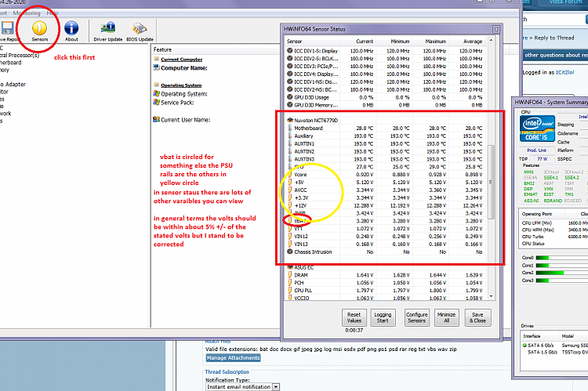Select ICC DIV3: PCIe clock row
The width and height of the screenshot is (588, 391).
point(387,67)
